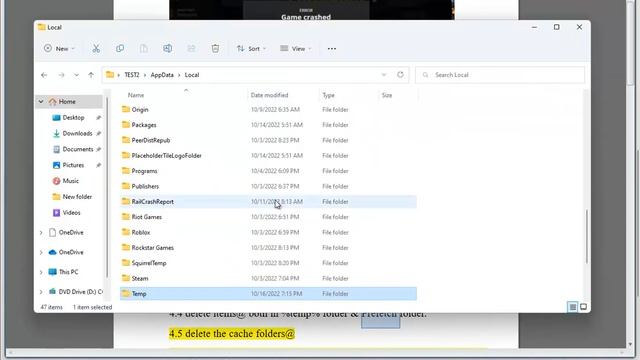Click the Steam folder icon

tap(126, 278)
